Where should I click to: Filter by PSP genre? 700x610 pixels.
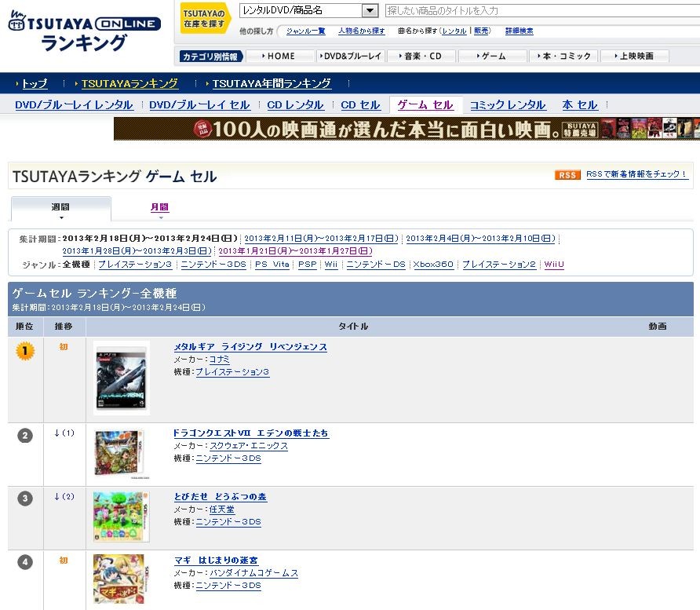coord(307,265)
